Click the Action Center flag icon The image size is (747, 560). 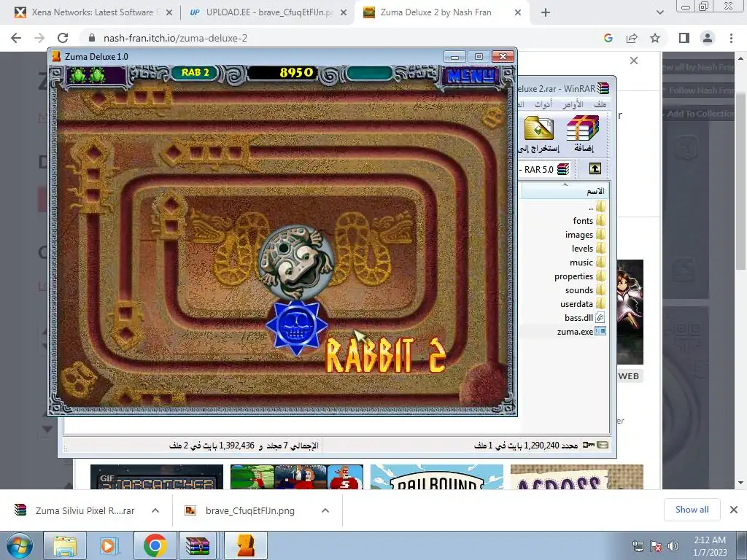(656, 546)
